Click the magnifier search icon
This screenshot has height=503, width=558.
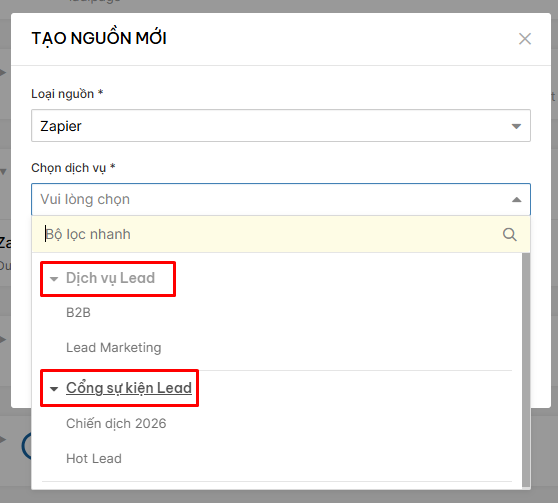click(x=510, y=234)
